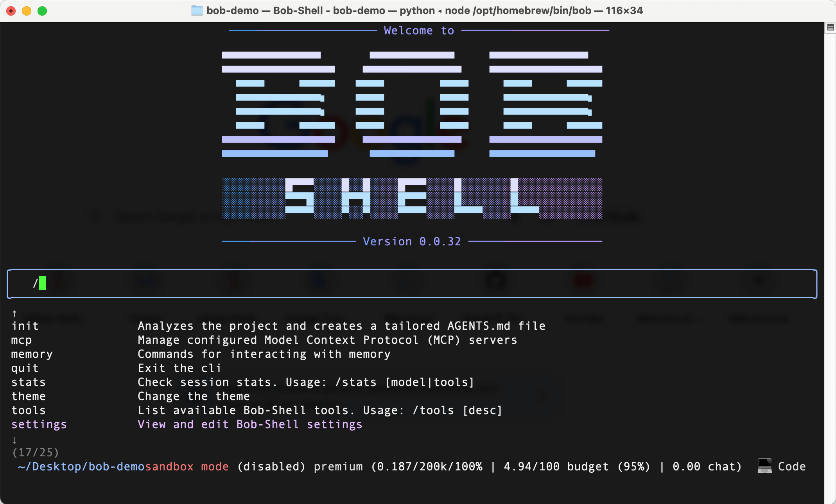Select the stats command suggestion

click(x=29, y=382)
